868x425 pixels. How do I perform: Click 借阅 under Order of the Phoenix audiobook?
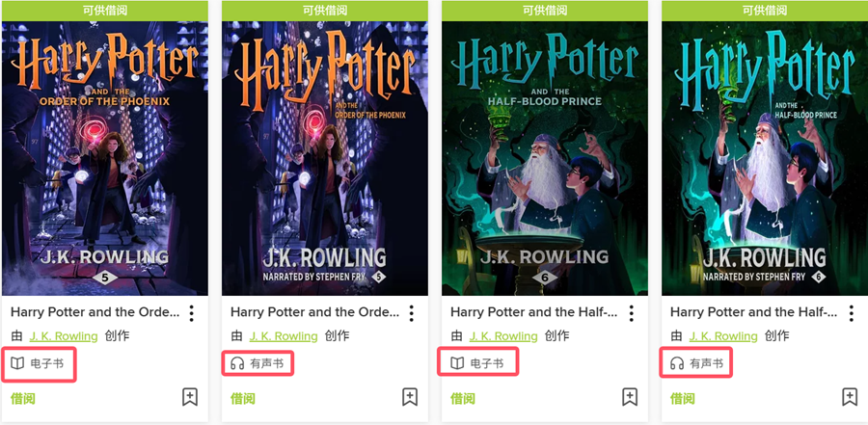pos(242,398)
